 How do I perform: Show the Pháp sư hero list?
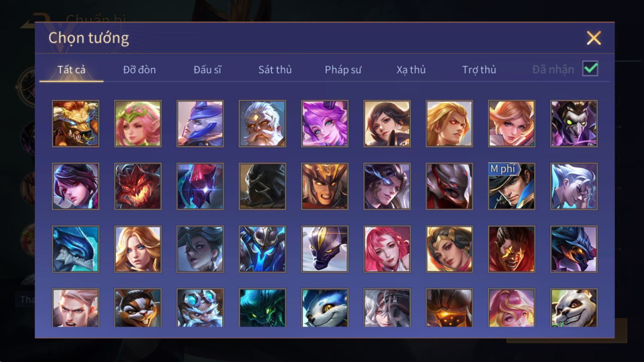[343, 70]
